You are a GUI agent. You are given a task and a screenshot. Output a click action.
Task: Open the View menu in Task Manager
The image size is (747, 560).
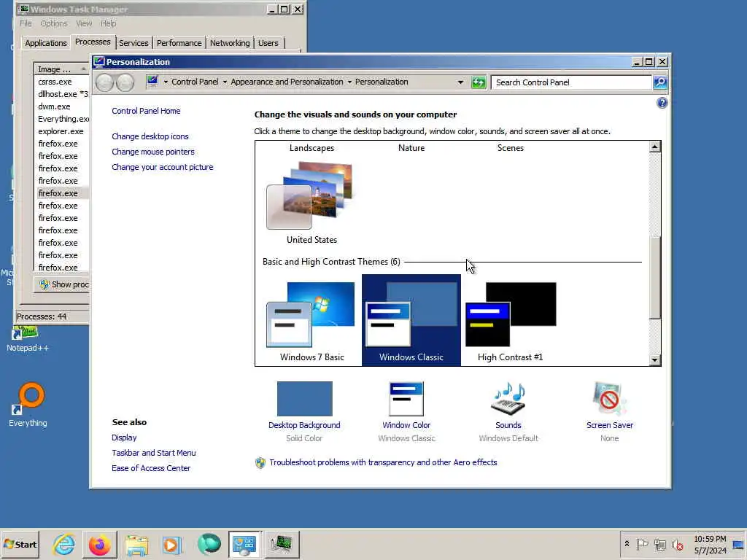(84, 23)
